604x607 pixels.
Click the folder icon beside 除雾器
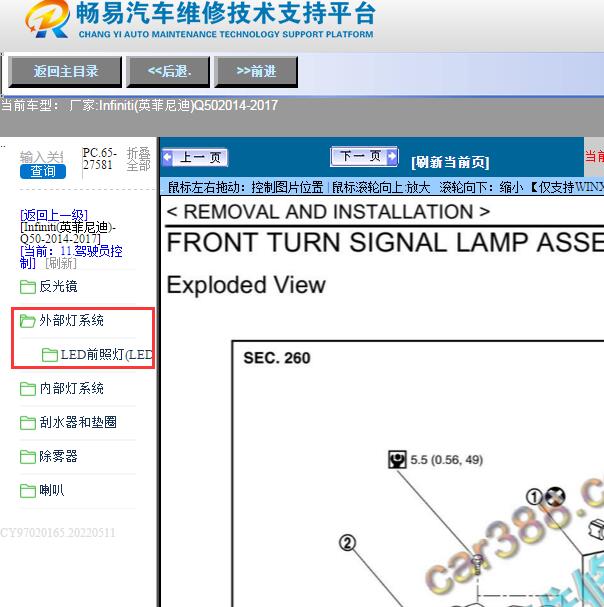coord(27,457)
